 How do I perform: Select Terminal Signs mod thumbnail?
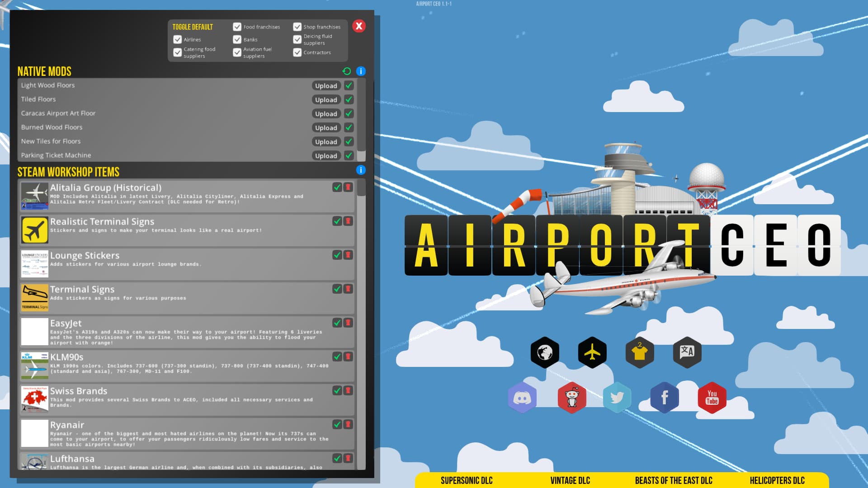(35, 298)
